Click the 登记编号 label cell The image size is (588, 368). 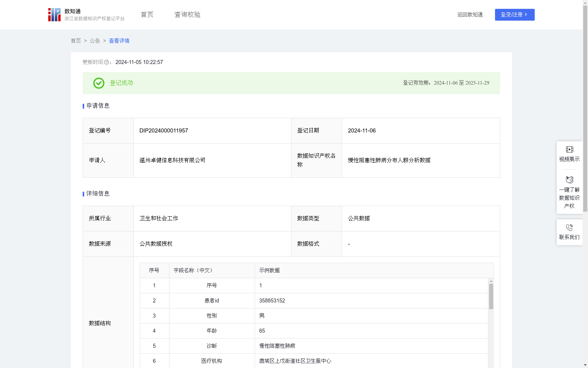point(108,131)
